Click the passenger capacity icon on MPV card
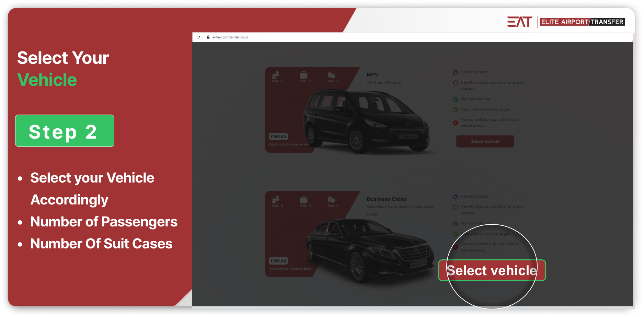The width and height of the screenshot is (644, 317). click(277, 75)
